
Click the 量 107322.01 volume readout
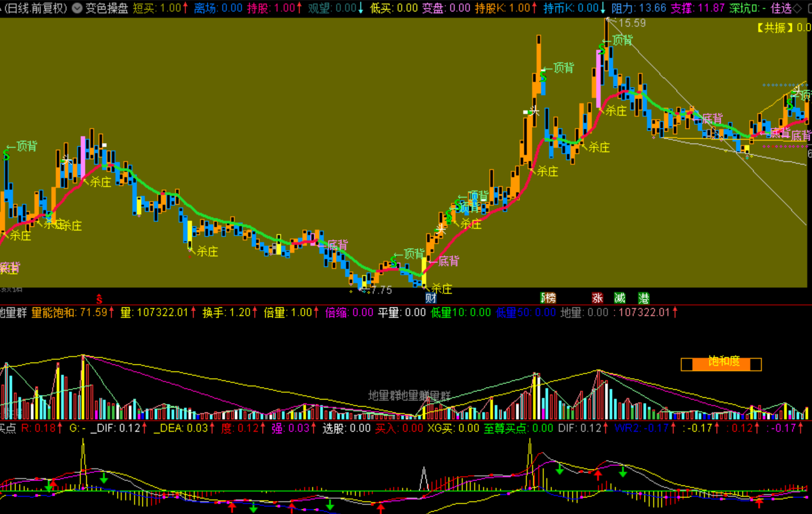click(154, 312)
